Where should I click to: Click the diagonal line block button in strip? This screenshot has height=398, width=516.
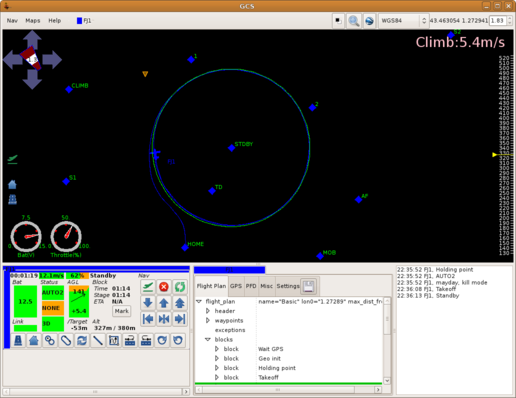(98, 340)
